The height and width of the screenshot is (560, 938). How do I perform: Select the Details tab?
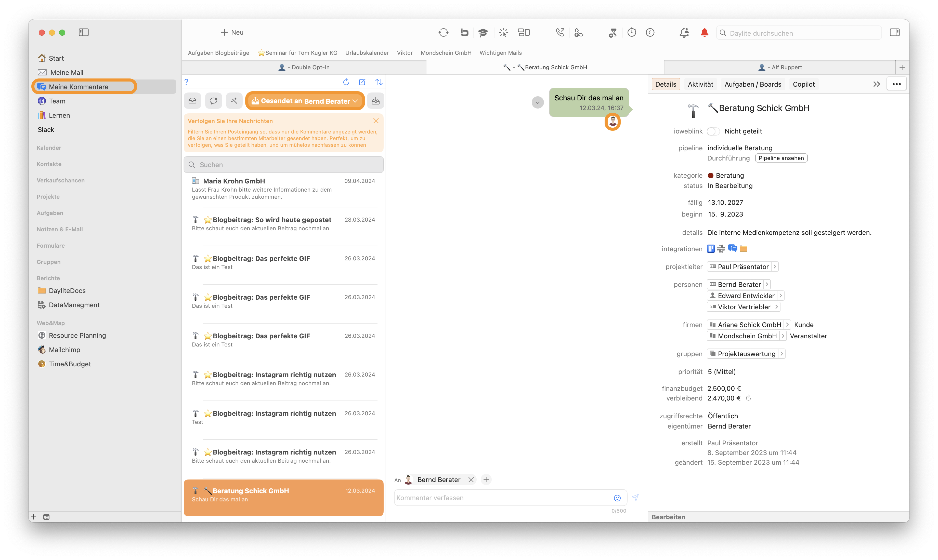click(x=666, y=84)
